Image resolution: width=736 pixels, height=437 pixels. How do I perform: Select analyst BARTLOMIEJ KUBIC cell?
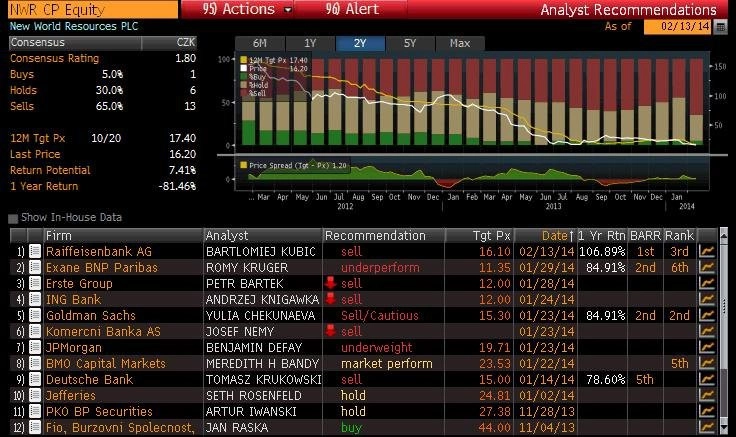[x=261, y=252]
